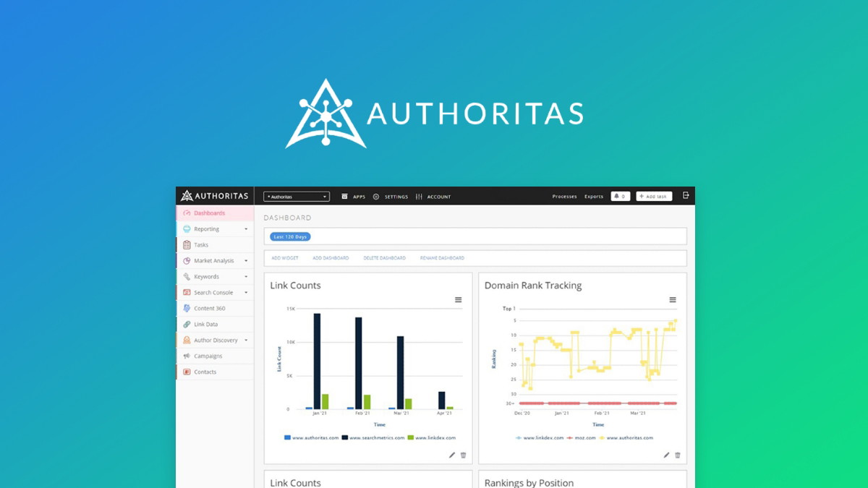Viewport: 868px width, 488px height.
Task: Open Content 360 in the sidebar
Action: tap(215, 309)
